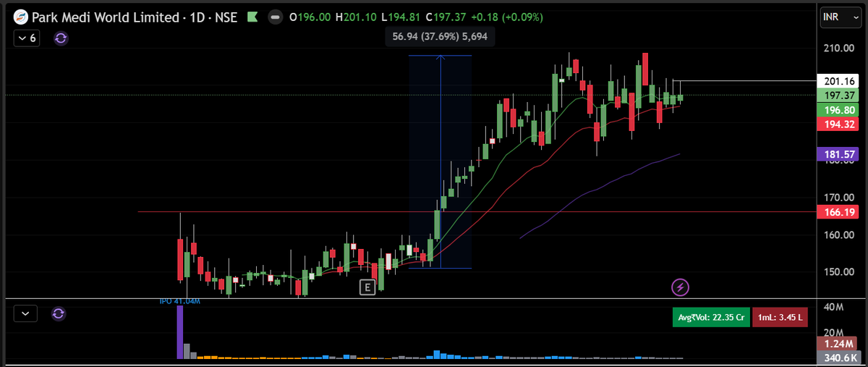Click the tall purple IPO volume bar

[x=180, y=332]
